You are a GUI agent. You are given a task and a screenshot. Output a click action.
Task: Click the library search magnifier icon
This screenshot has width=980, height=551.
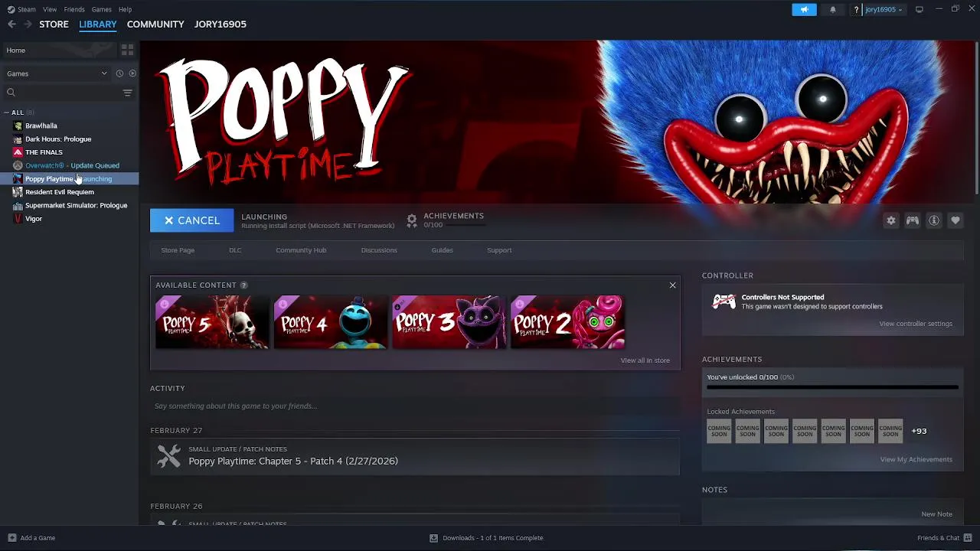(x=11, y=93)
